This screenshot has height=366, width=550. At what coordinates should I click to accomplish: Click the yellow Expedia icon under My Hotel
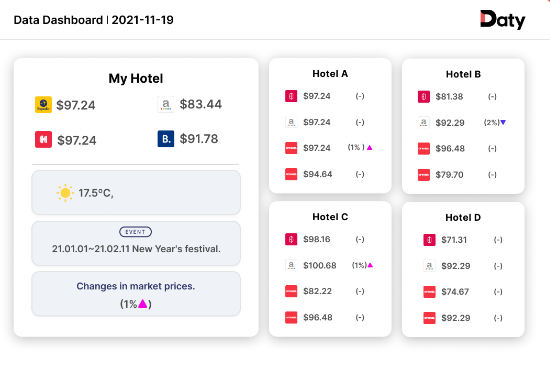point(43,105)
